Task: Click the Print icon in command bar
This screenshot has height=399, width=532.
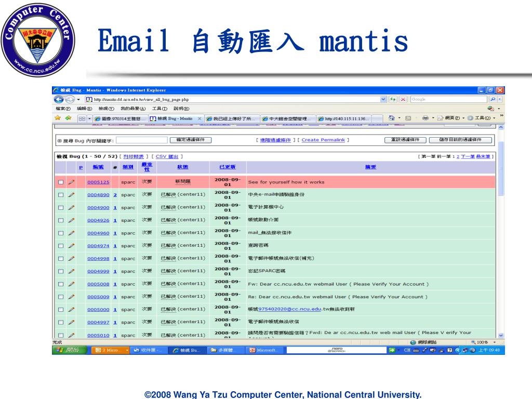Action: (425, 118)
